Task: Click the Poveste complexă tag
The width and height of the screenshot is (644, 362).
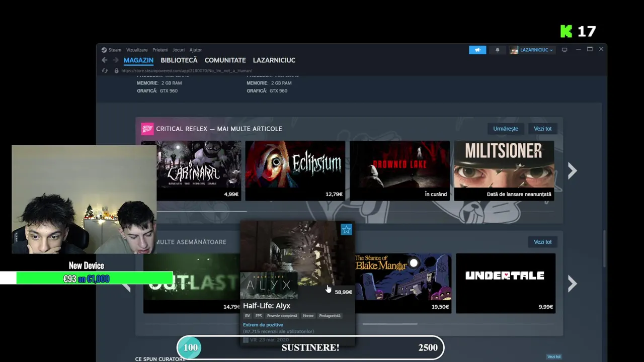Action: 282,316
